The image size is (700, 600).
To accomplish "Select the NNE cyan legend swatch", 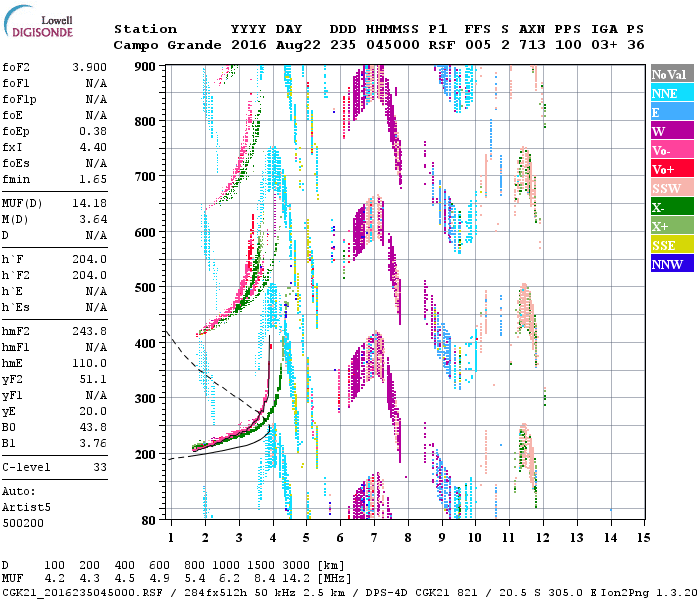I will (x=672, y=93).
